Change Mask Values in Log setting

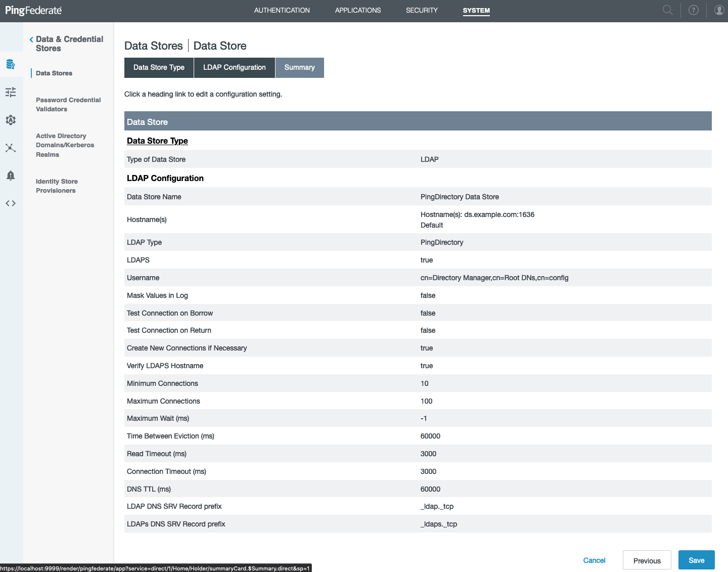(x=157, y=295)
